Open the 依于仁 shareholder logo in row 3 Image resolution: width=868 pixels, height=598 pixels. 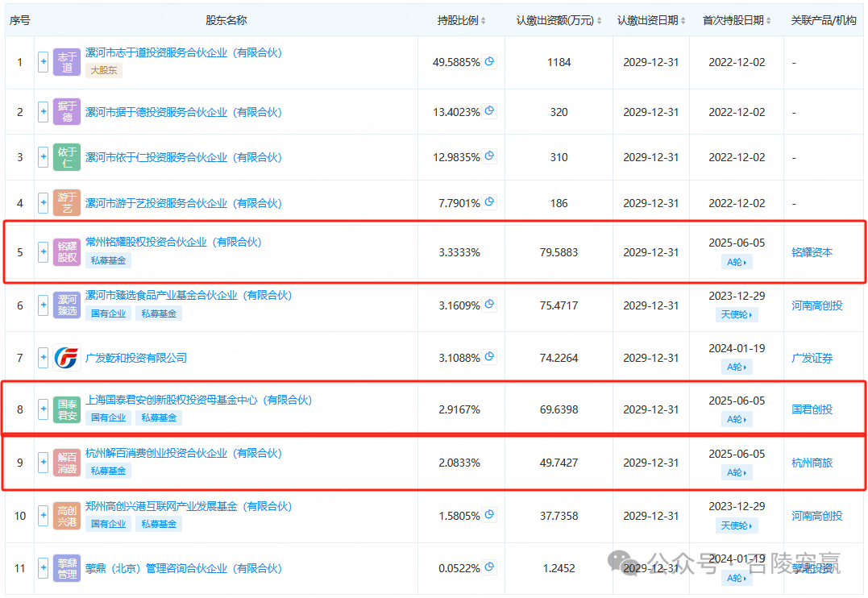click(67, 157)
